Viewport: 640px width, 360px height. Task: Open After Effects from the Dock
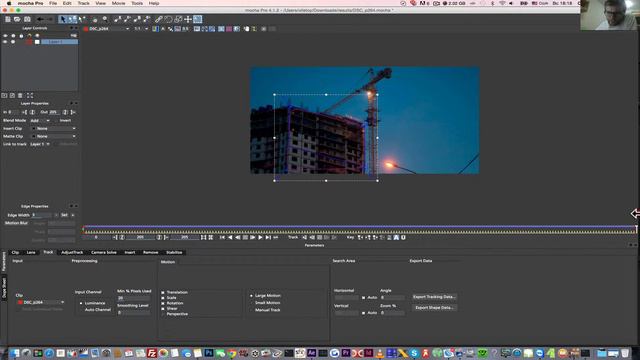(x=311, y=353)
